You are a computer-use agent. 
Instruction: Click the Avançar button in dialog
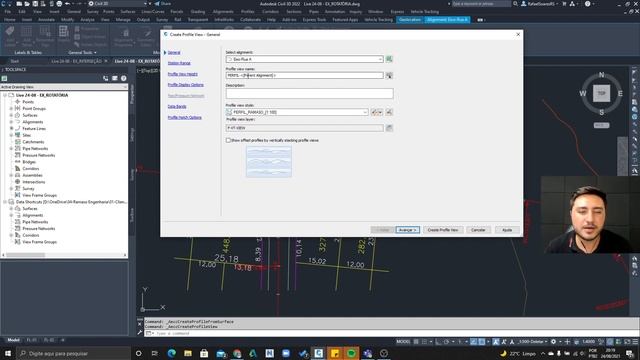[x=407, y=230]
